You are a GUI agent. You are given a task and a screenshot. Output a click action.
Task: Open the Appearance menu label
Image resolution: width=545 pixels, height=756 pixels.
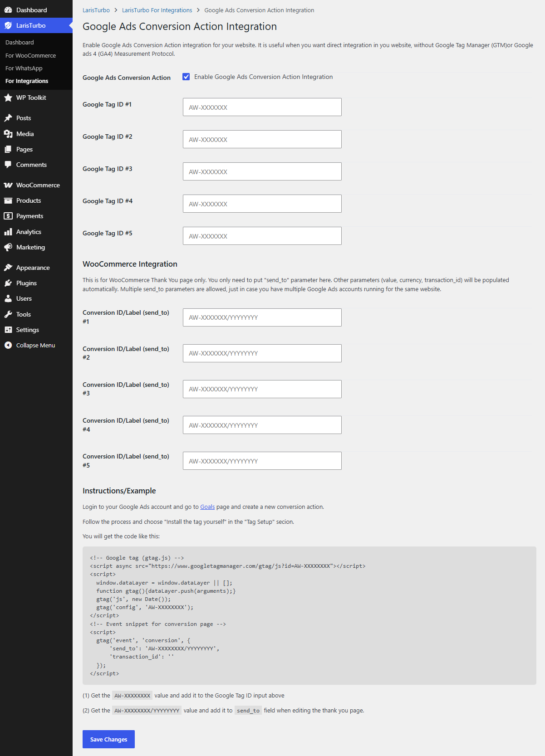pos(33,268)
